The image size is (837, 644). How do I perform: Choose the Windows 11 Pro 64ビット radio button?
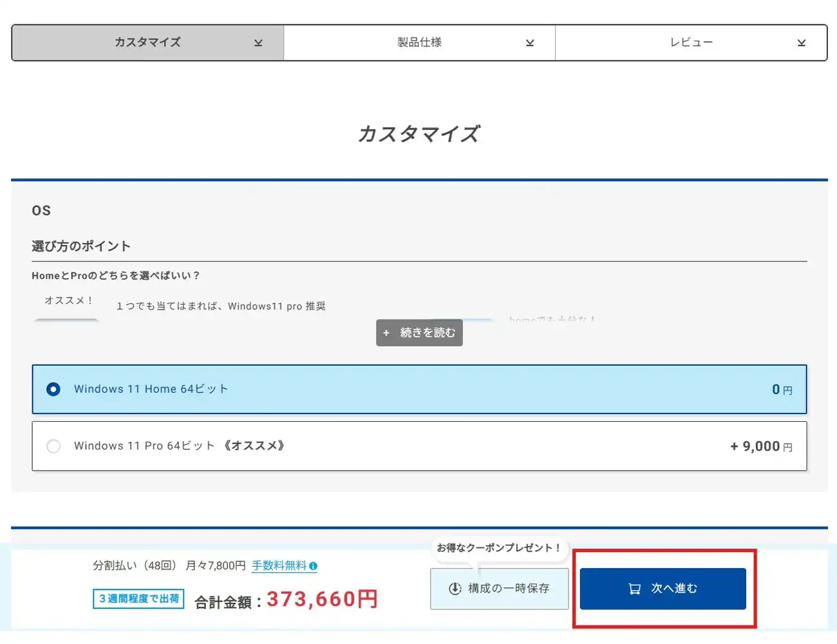pyautogui.click(x=53, y=446)
